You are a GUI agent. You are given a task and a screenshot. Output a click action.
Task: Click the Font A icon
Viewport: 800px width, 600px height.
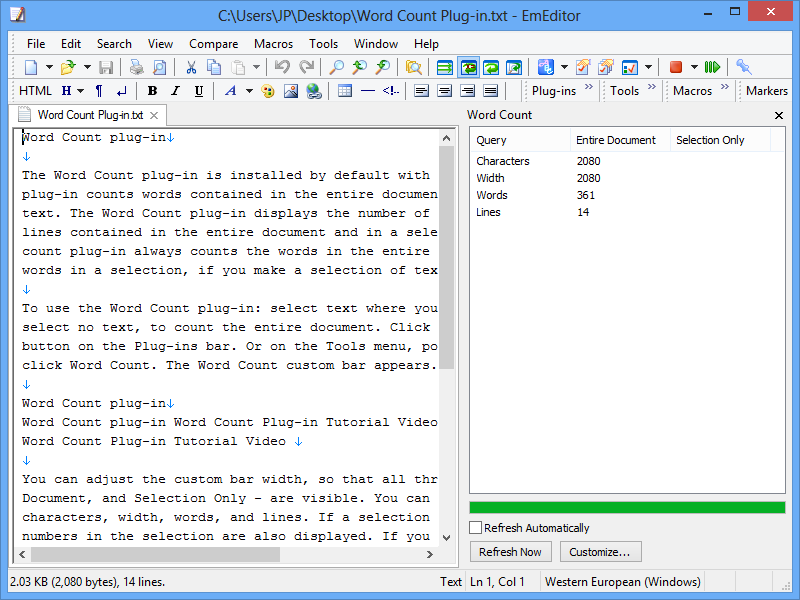(231, 91)
